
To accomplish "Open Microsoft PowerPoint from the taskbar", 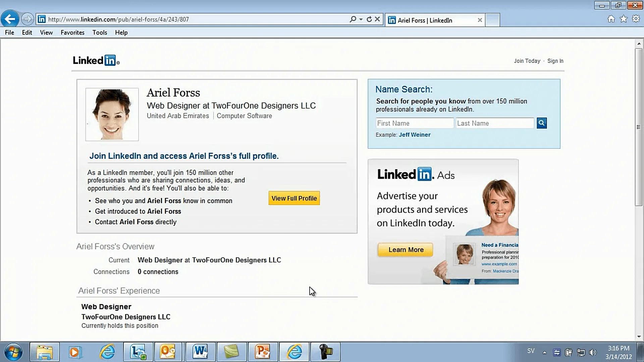I will click(x=263, y=352).
